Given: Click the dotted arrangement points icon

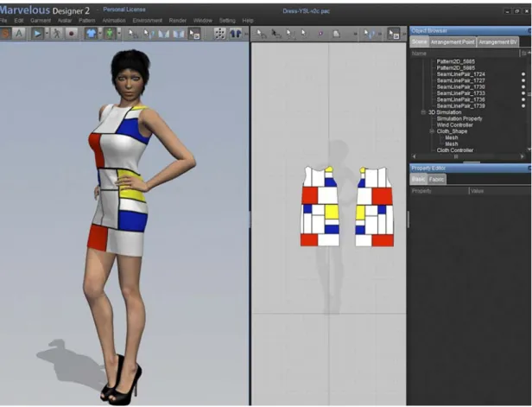Looking at the screenshot, I should pyautogui.click(x=220, y=34).
